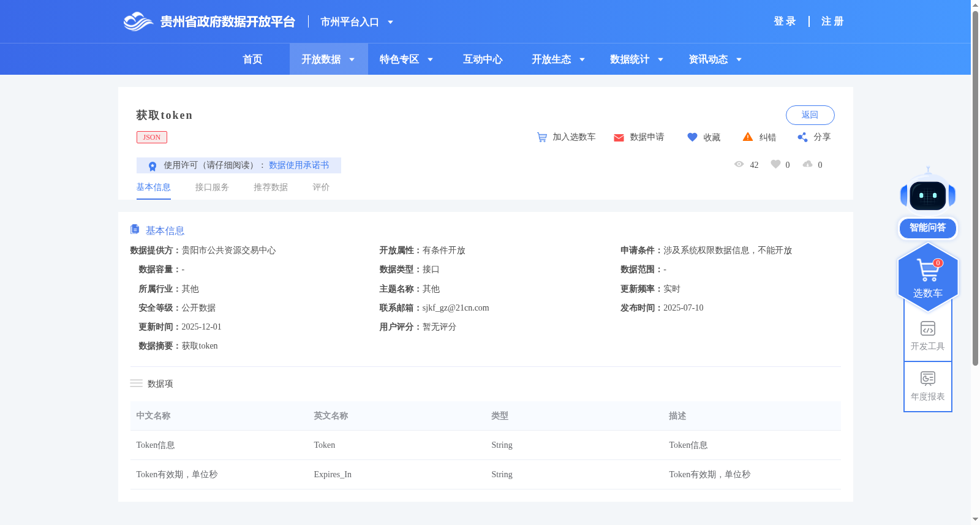Open the 开发工具 code icon
980x525 pixels.
tap(928, 328)
